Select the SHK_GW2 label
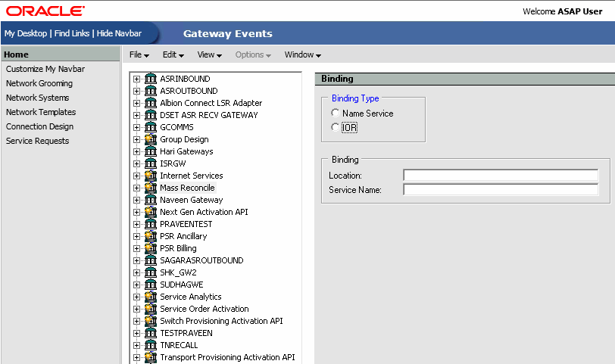 click(178, 272)
